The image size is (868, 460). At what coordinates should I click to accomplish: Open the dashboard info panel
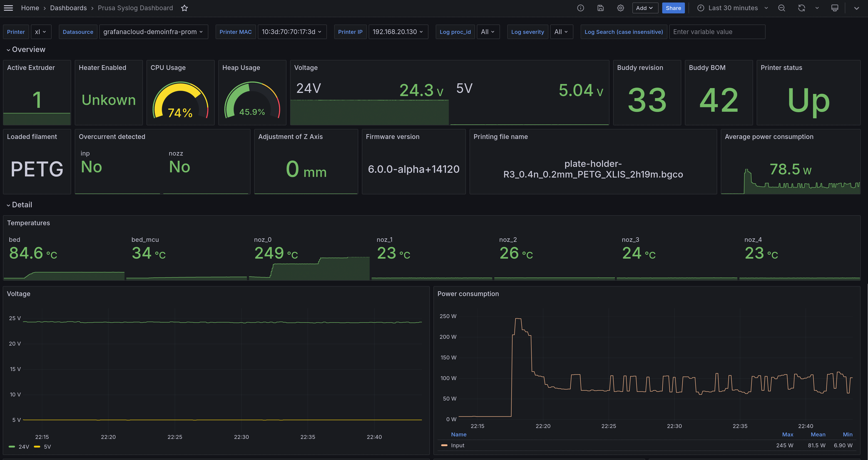581,8
